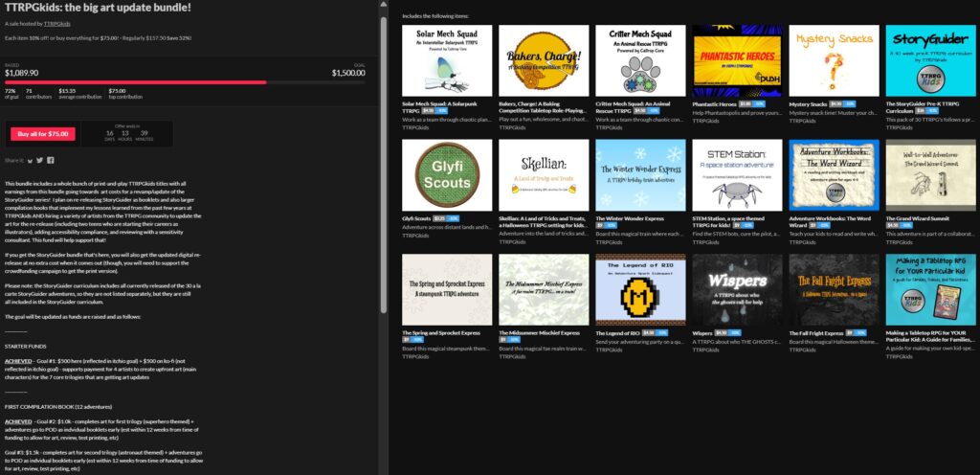Open the Fall Fright Express cover image

pos(834,289)
